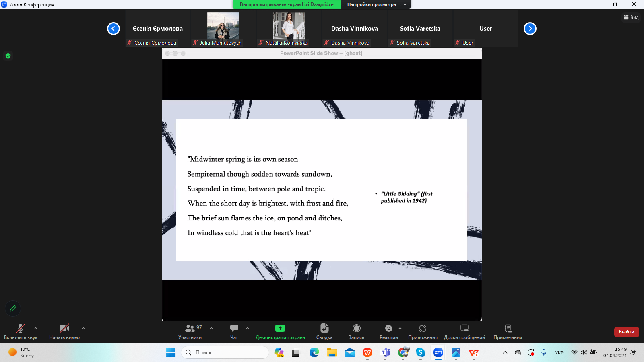This screenshot has height=362, width=644.
Task: Unmute microphone with Включить звук
Action: tap(21, 329)
